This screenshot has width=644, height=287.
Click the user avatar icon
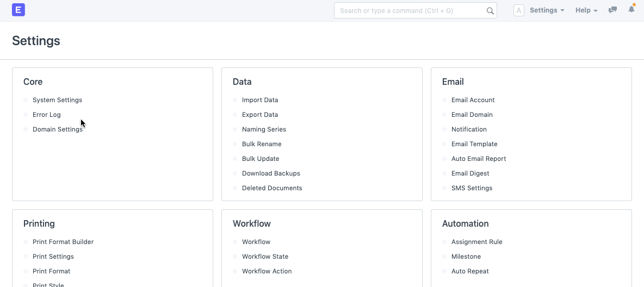[x=518, y=10]
